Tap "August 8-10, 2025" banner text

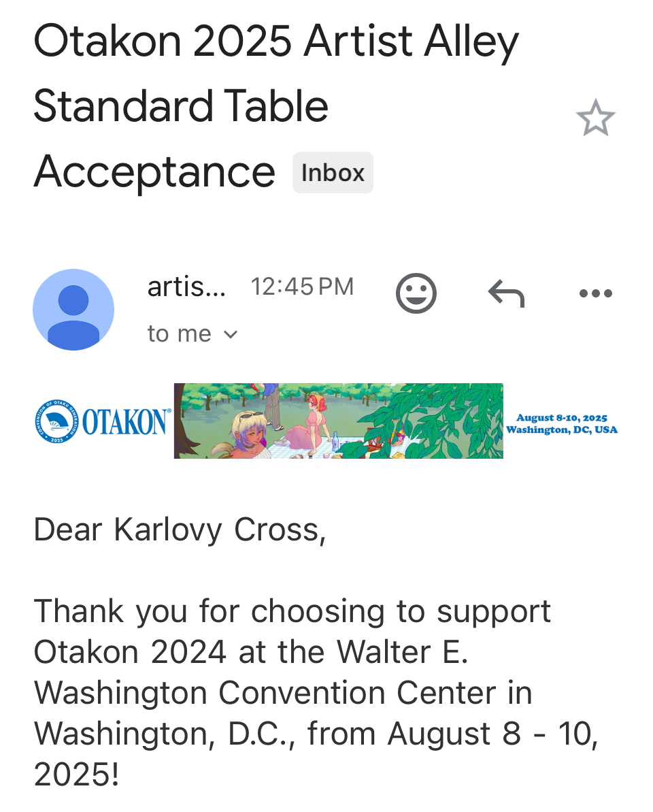pyautogui.click(x=562, y=418)
